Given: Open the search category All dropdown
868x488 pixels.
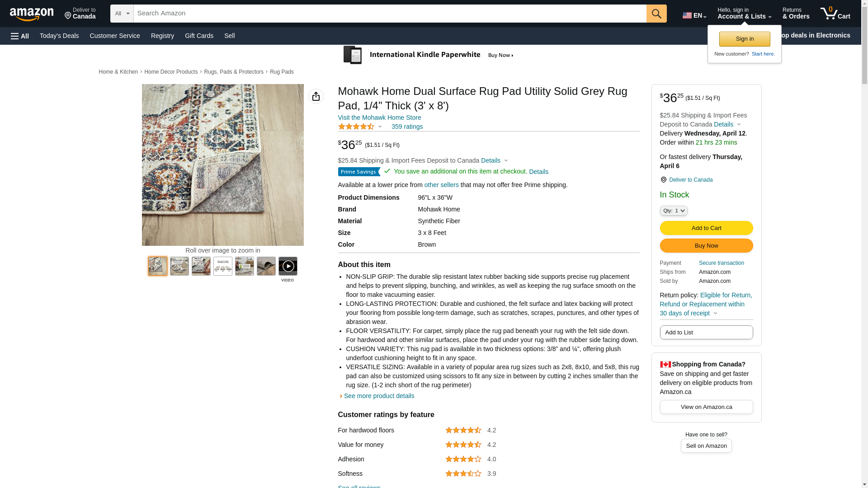Looking at the screenshot, I should (x=122, y=14).
